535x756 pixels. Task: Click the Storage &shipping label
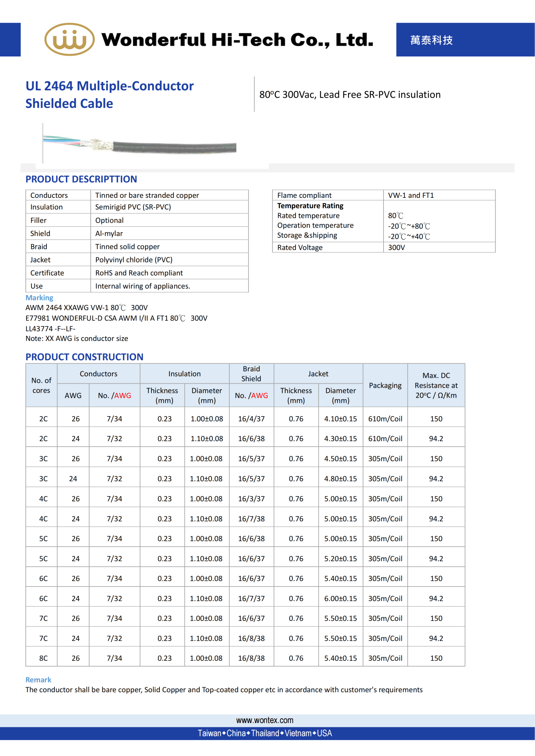[307, 235]
